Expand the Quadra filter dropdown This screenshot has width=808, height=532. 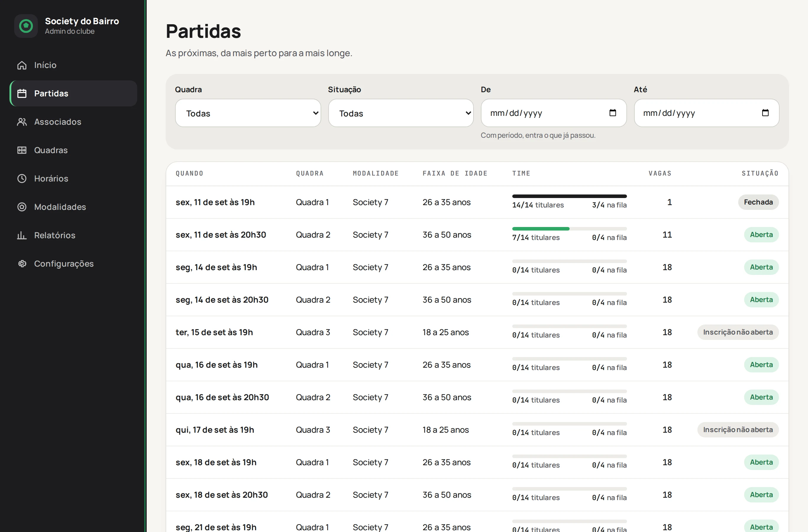[x=248, y=113]
